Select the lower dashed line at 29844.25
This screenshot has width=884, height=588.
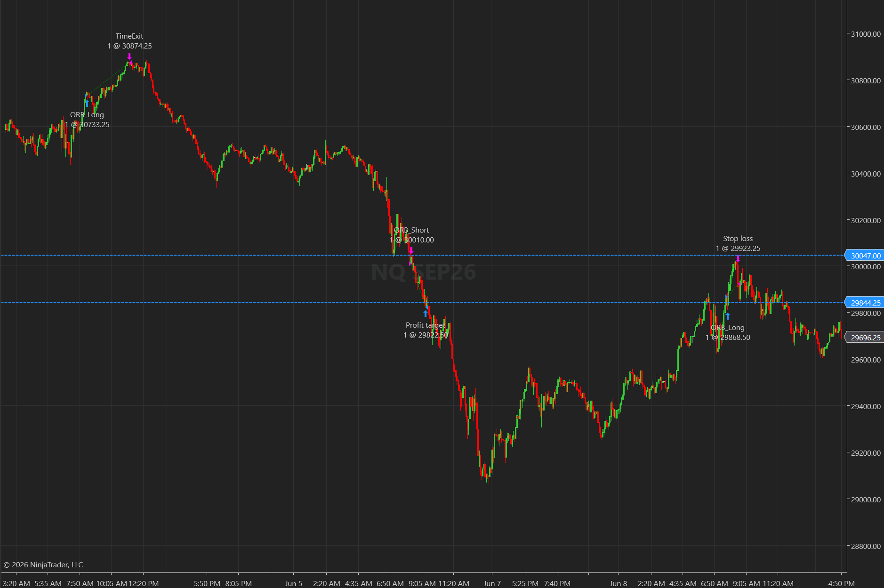coord(423,302)
